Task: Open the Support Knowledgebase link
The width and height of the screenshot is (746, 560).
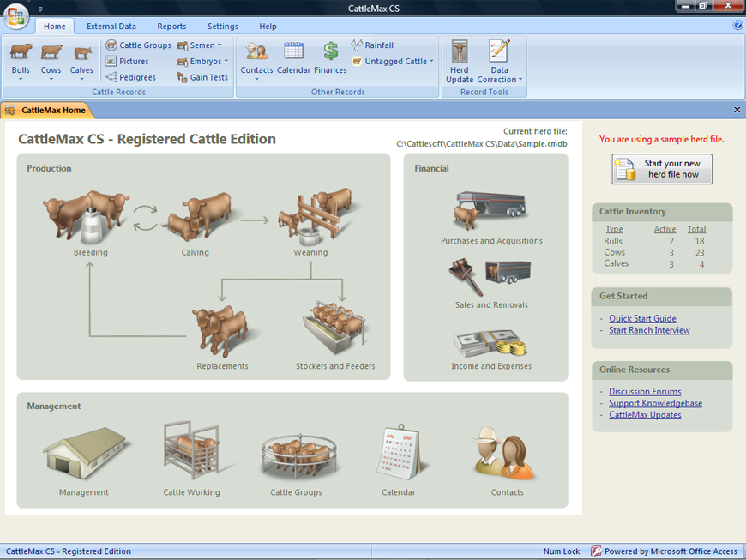Action: tap(656, 403)
